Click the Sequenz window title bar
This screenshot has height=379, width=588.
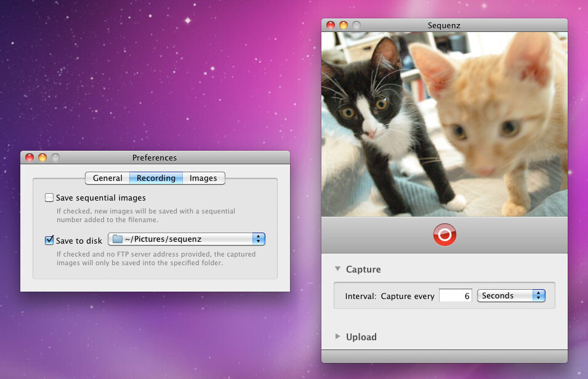[444, 25]
